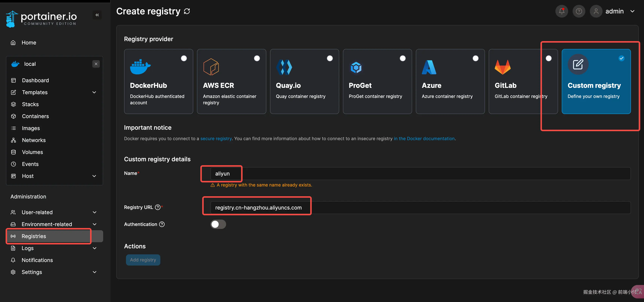Open the secure registry link
Screen dimensions: 644x302
[216, 138]
